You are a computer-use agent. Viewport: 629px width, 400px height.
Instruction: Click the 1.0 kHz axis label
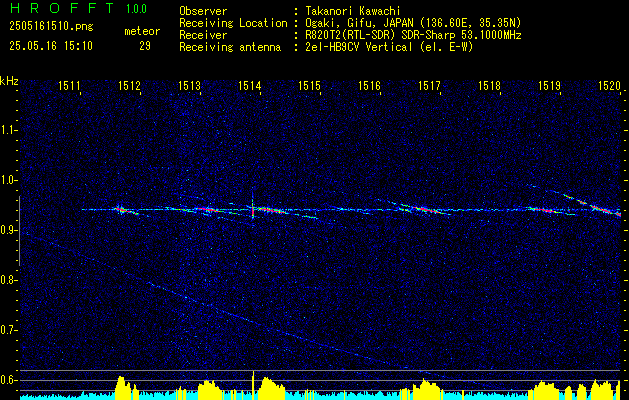pyautogui.click(x=8, y=180)
